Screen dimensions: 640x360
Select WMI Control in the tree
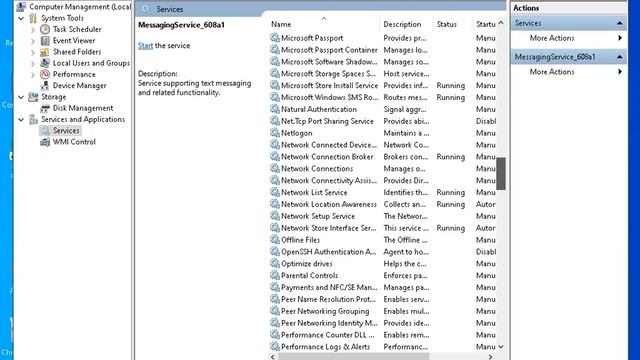pyautogui.click(x=74, y=142)
